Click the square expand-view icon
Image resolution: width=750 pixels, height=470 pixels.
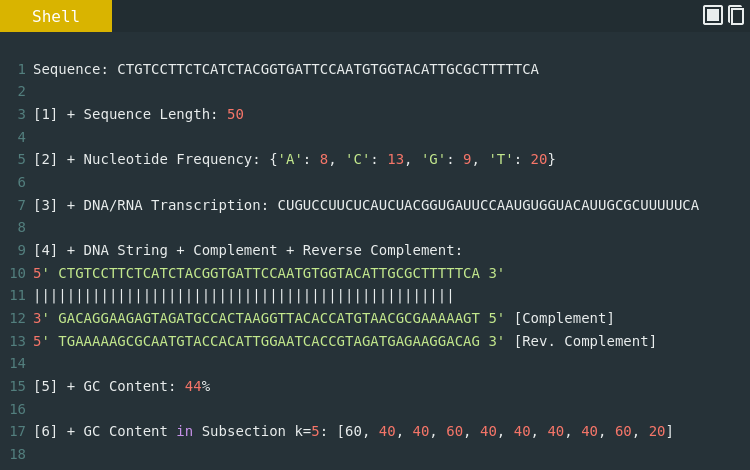pos(713,15)
